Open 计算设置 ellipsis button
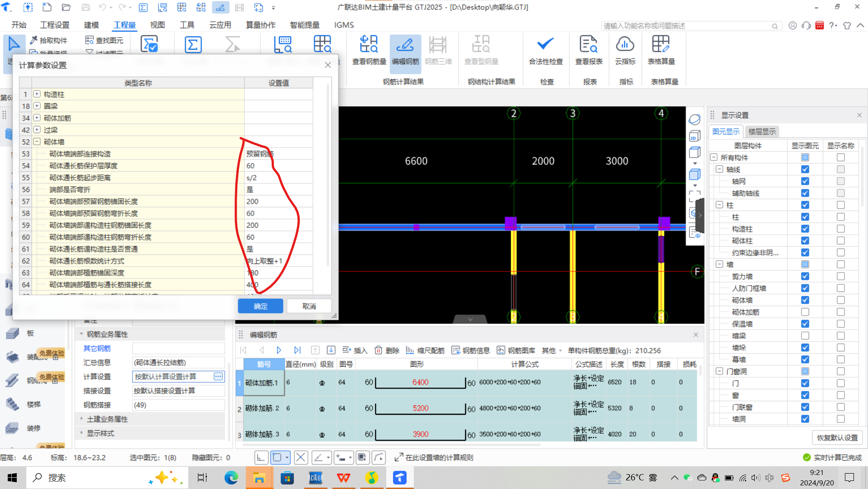The height and width of the screenshot is (489, 868). [218, 376]
